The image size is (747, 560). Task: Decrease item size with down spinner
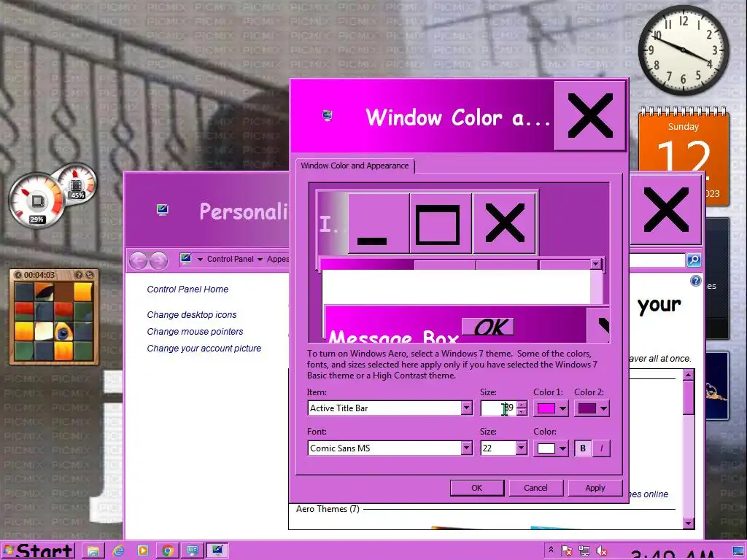(522, 412)
